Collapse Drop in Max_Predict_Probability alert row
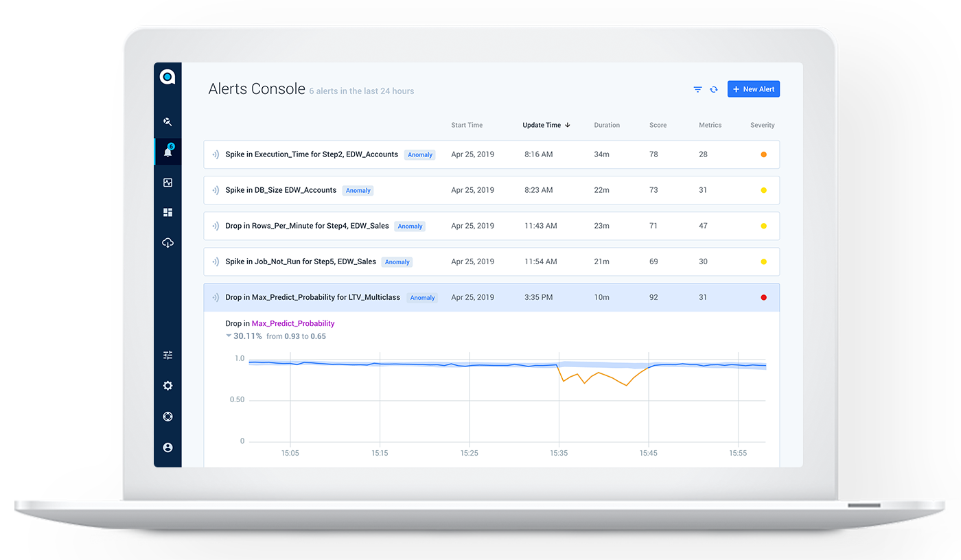 click(491, 297)
